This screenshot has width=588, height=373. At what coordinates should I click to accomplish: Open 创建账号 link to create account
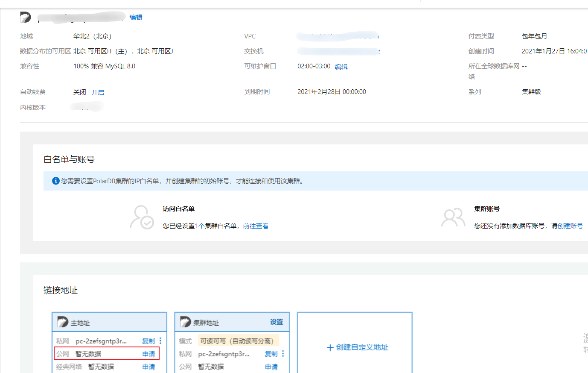(570, 226)
